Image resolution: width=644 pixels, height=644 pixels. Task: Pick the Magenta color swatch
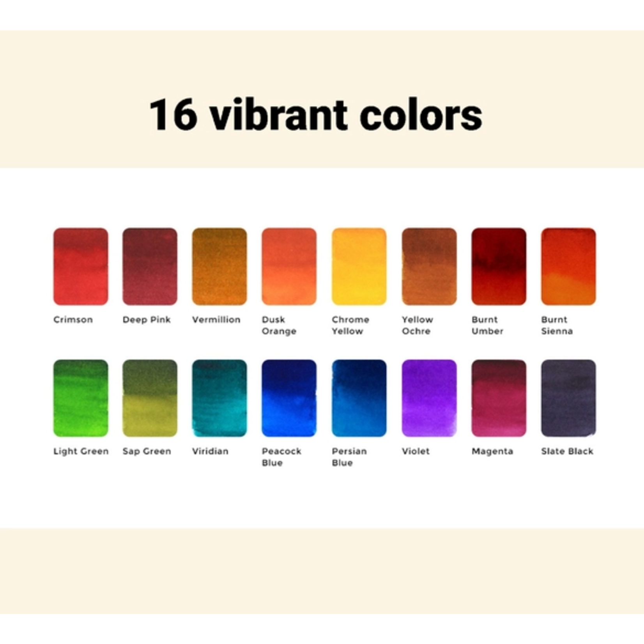point(499,398)
